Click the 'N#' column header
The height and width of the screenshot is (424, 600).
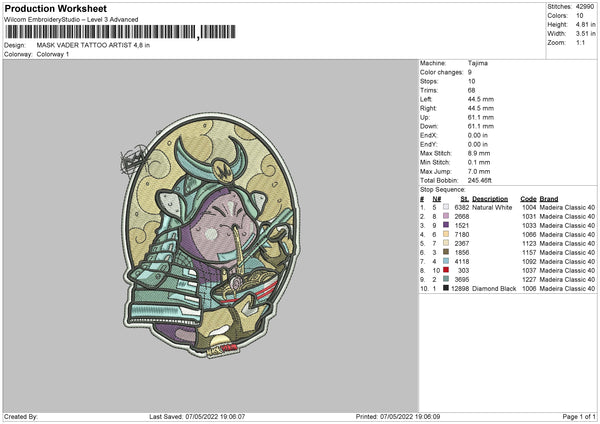pyautogui.click(x=437, y=199)
